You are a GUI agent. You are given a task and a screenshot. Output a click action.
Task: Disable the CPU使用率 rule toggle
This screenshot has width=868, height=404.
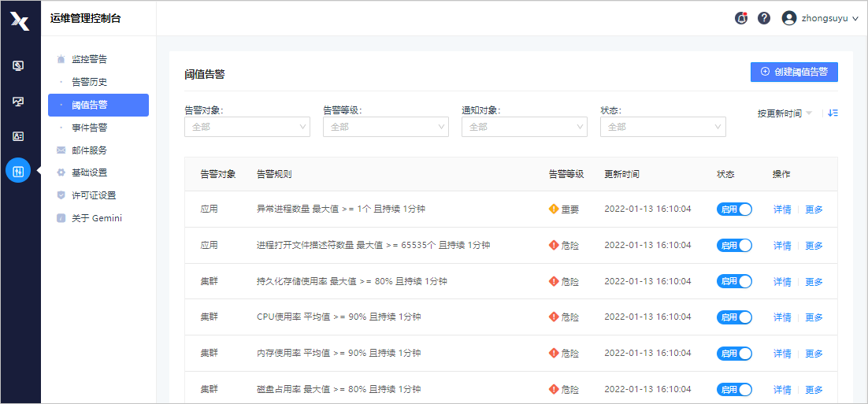(x=735, y=317)
